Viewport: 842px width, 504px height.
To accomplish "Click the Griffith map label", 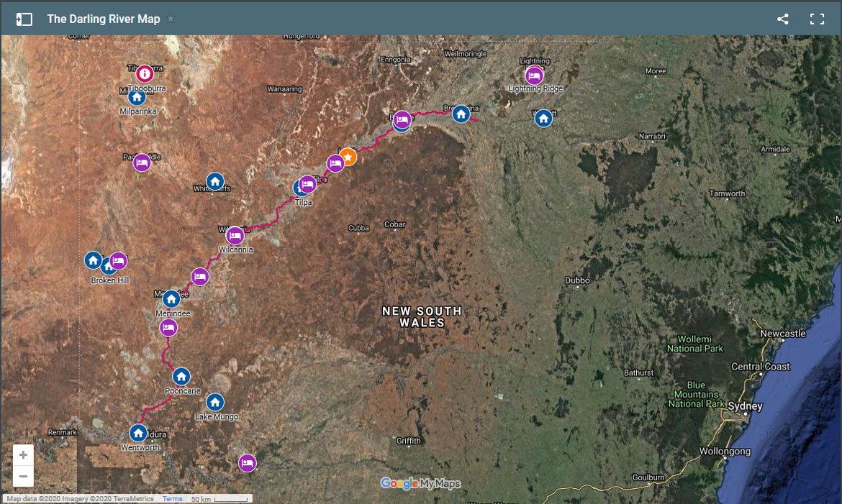I will click(x=409, y=441).
